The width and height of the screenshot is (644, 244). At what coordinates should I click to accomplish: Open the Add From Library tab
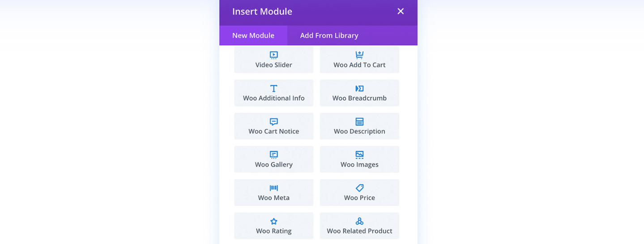[329, 35]
